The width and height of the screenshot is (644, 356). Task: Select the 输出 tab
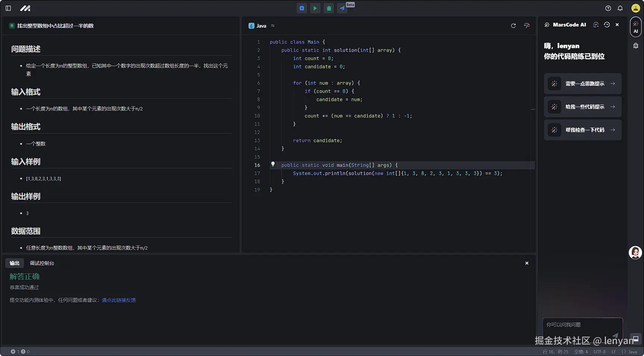point(15,263)
